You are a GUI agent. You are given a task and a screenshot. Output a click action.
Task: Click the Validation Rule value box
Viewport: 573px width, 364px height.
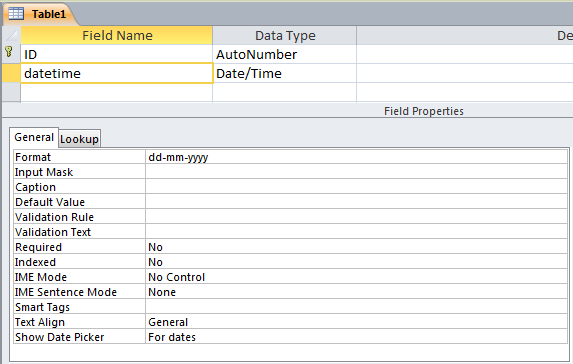tap(356, 217)
